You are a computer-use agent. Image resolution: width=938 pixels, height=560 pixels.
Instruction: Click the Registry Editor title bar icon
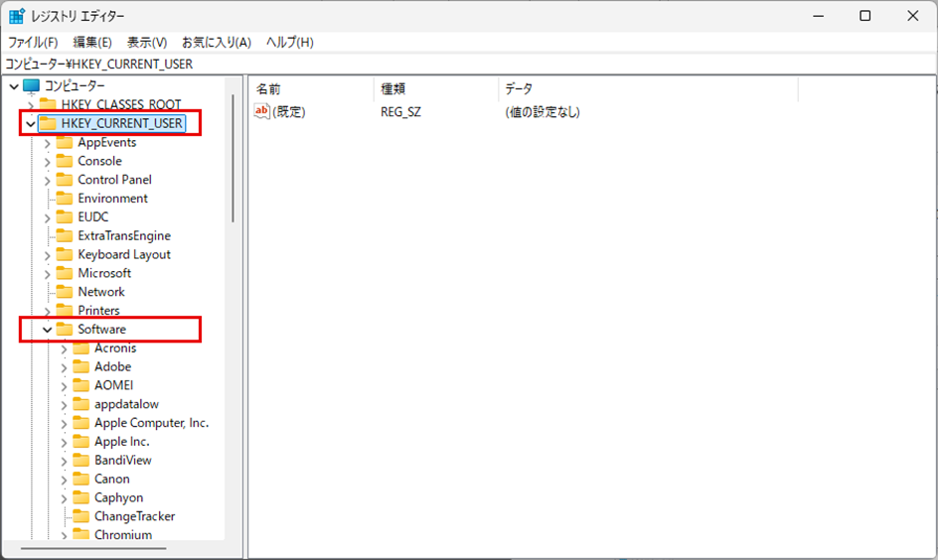(x=16, y=16)
